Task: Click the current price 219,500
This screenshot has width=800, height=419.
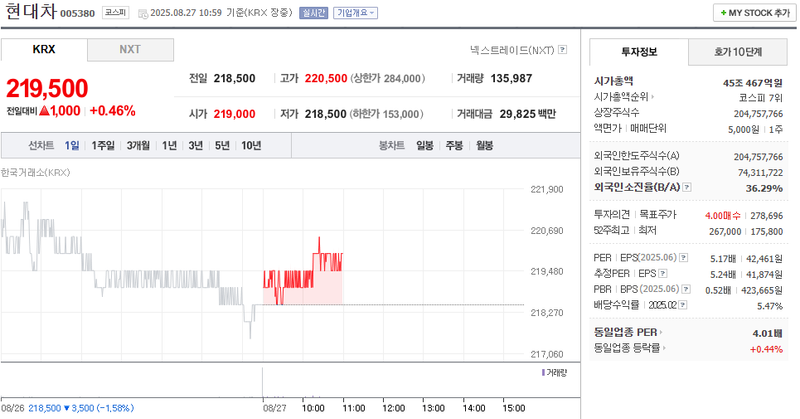Action: [47, 88]
